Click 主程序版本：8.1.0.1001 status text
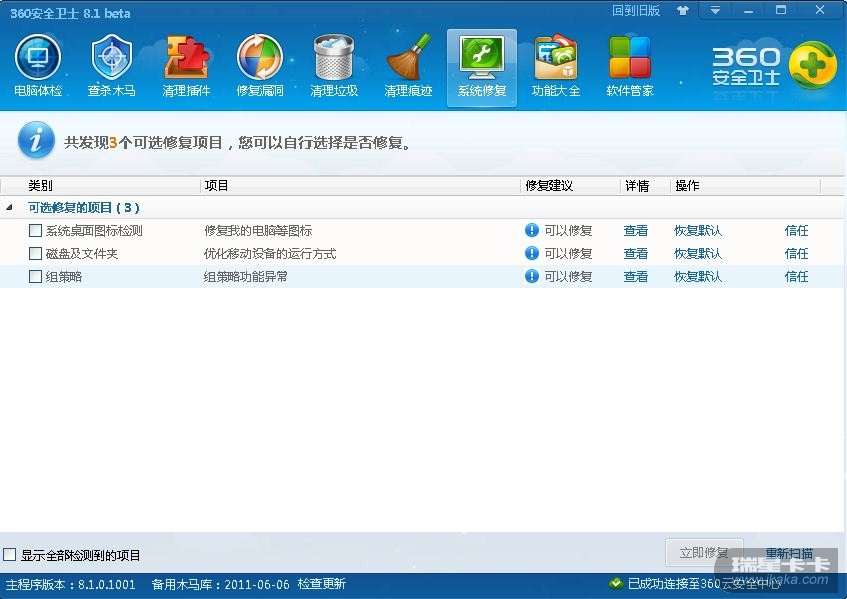847x599 pixels. [71, 584]
